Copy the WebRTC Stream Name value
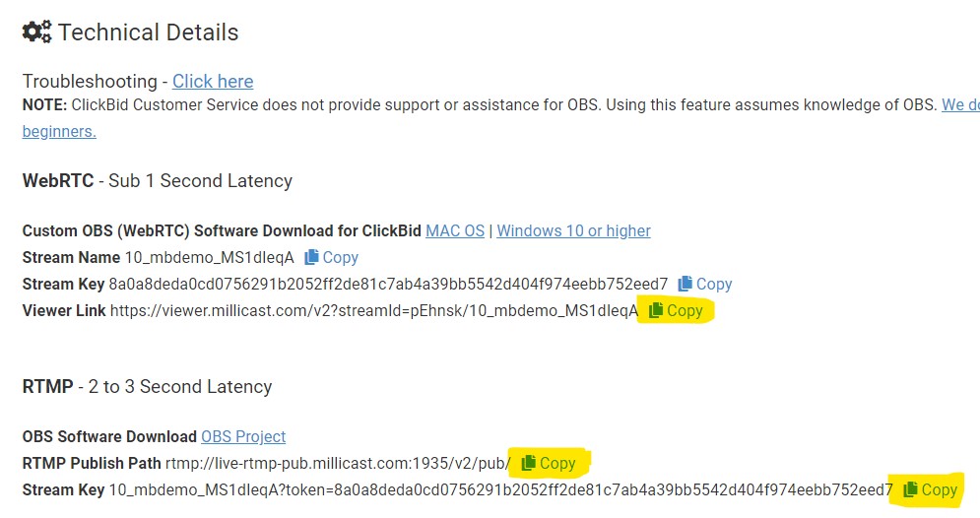This screenshot has height=518, width=980. tap(331, 257)
